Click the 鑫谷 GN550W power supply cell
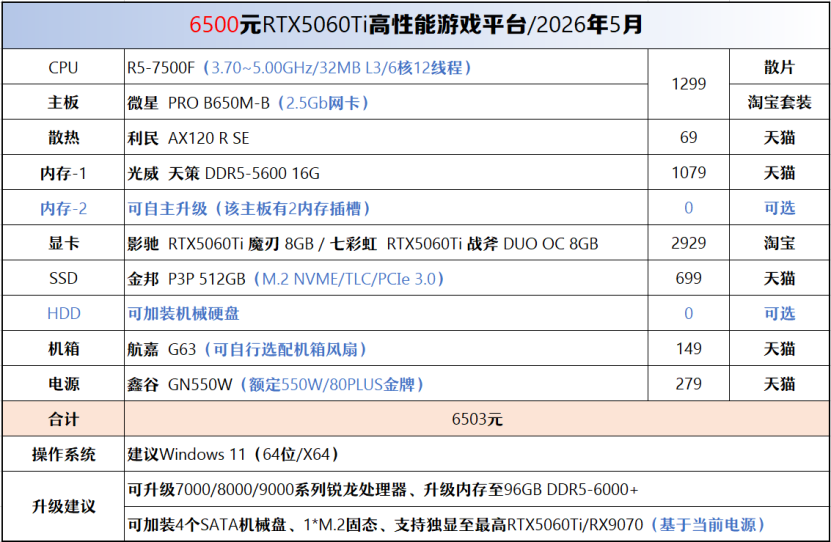The image size is (831, 542). point(386,384)
